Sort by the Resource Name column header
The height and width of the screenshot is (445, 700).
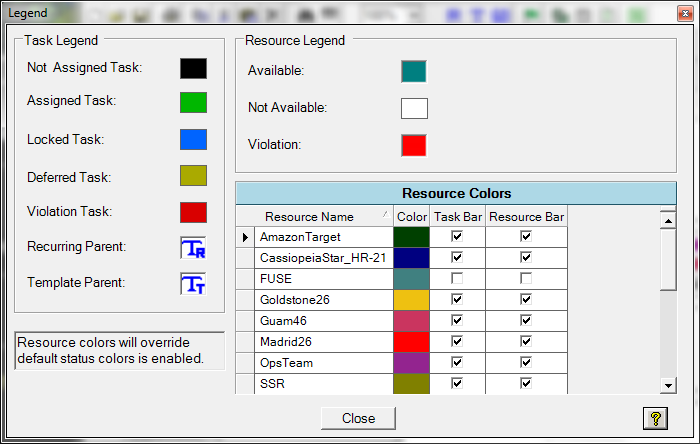[310, 216]
